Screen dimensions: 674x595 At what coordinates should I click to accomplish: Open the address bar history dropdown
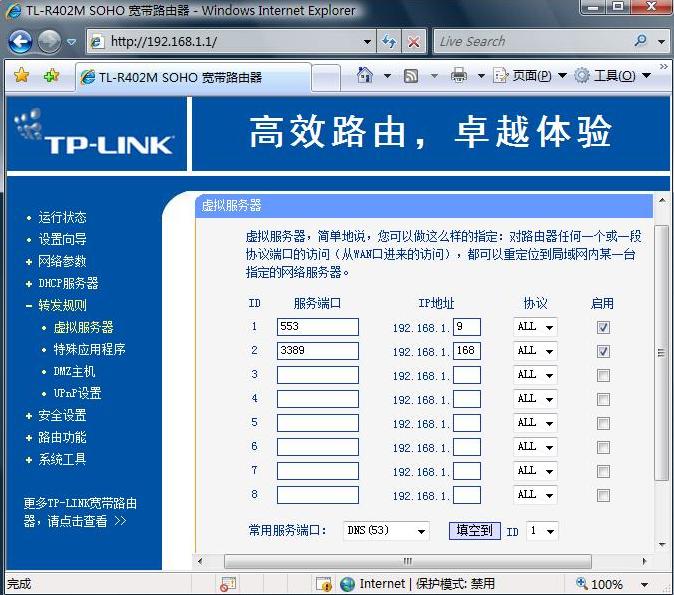(367, 42)
